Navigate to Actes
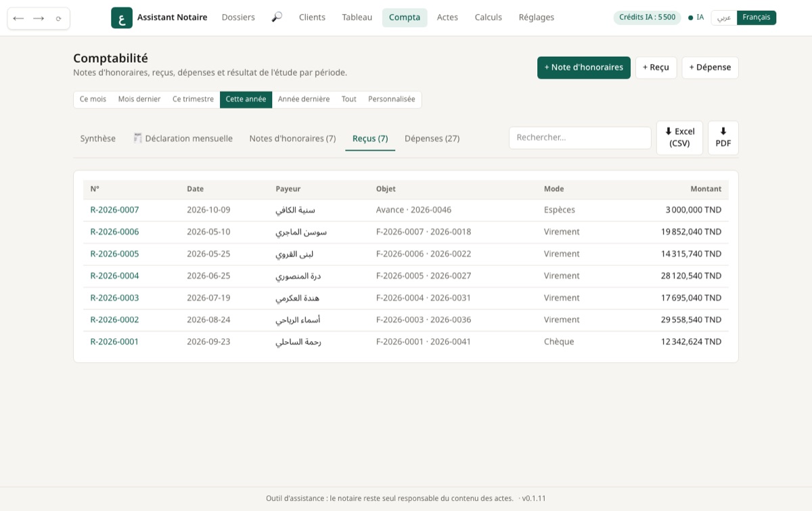This screenshot has width=812, height=511. coord(447,18)
